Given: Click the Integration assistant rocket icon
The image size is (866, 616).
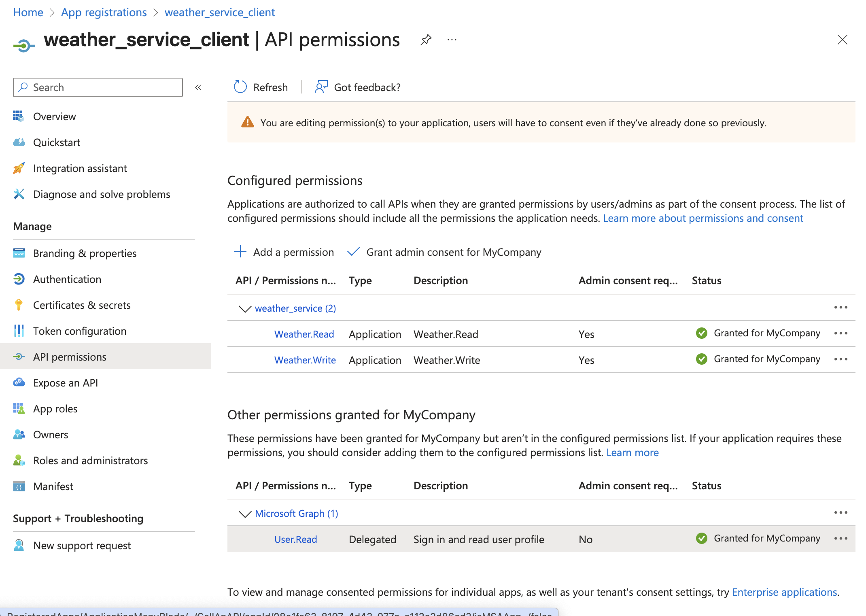Looking at the screenshot, I should (x=19, y=168).
